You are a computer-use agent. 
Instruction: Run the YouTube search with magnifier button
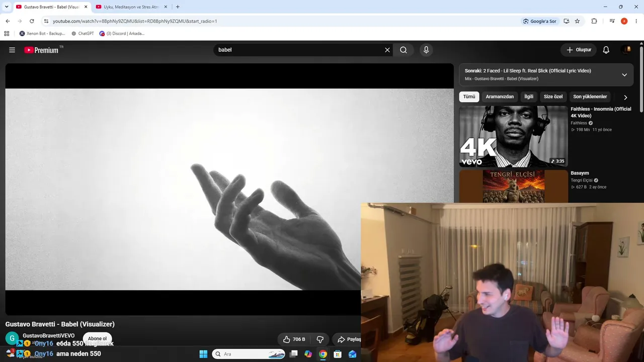404,50
